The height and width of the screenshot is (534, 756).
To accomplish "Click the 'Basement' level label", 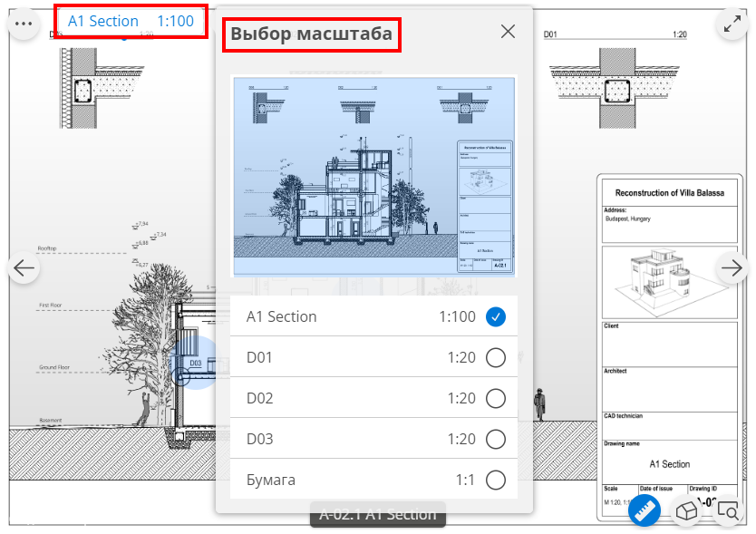I will (x=51, y=420).
